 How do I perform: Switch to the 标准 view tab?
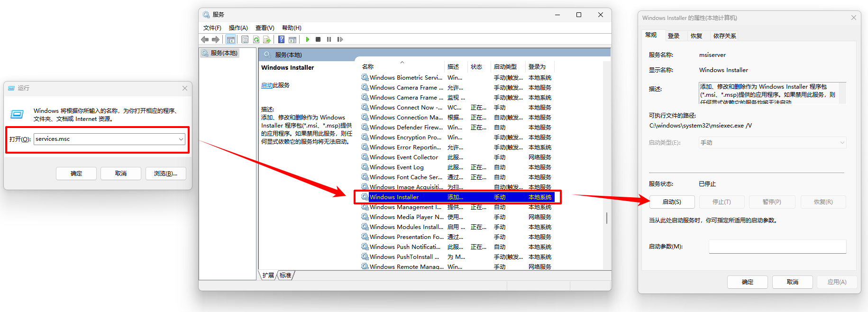285,275
